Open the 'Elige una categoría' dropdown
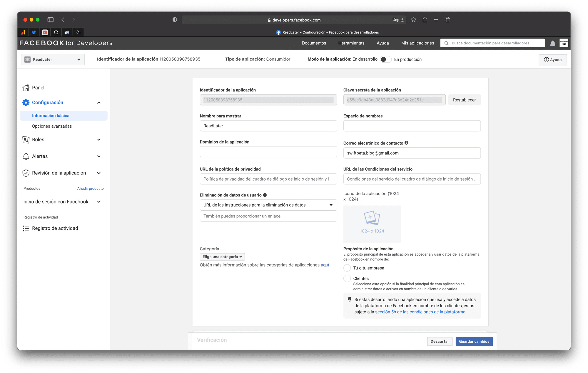588x373 pixels. (222, 257)
